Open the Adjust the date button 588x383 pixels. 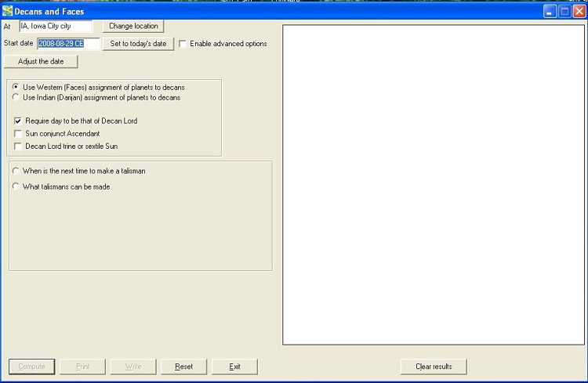click(41, 61)
